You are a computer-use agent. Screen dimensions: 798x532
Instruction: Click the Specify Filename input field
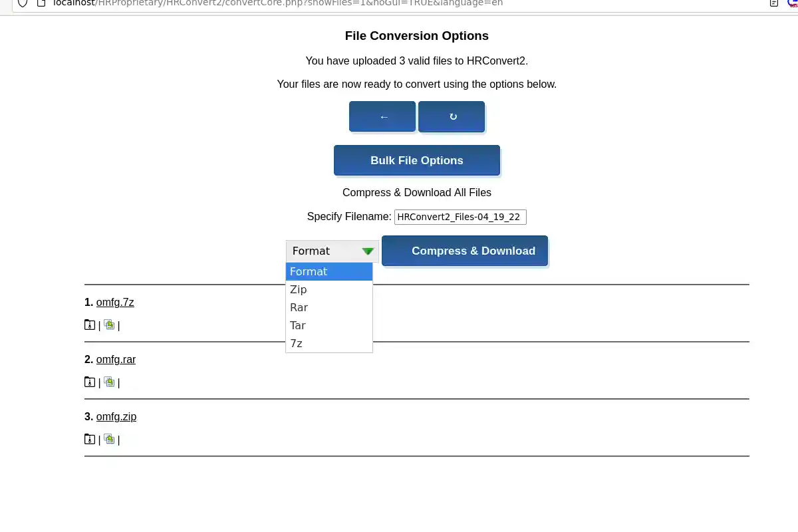click(x=460, y=217)
